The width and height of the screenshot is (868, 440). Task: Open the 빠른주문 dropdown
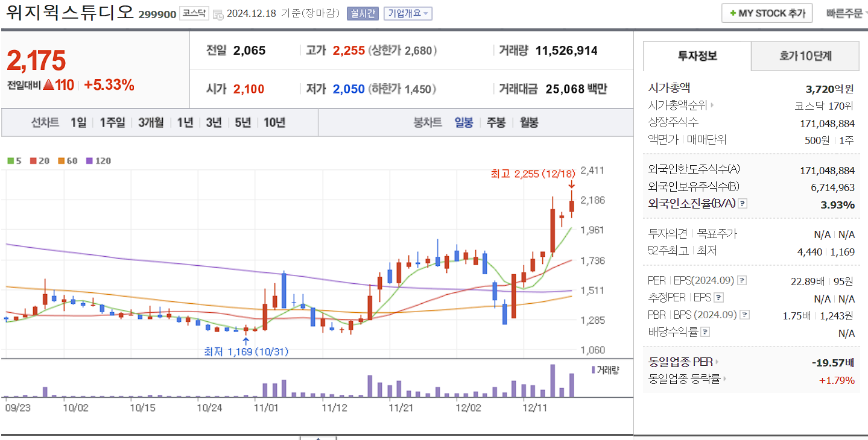coord(846,13)
